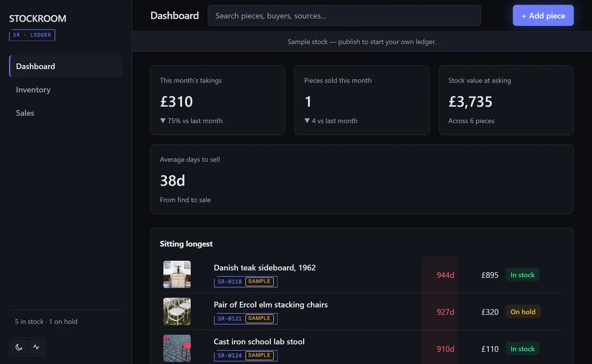Click the £310 takings figure

pos(176,102)
